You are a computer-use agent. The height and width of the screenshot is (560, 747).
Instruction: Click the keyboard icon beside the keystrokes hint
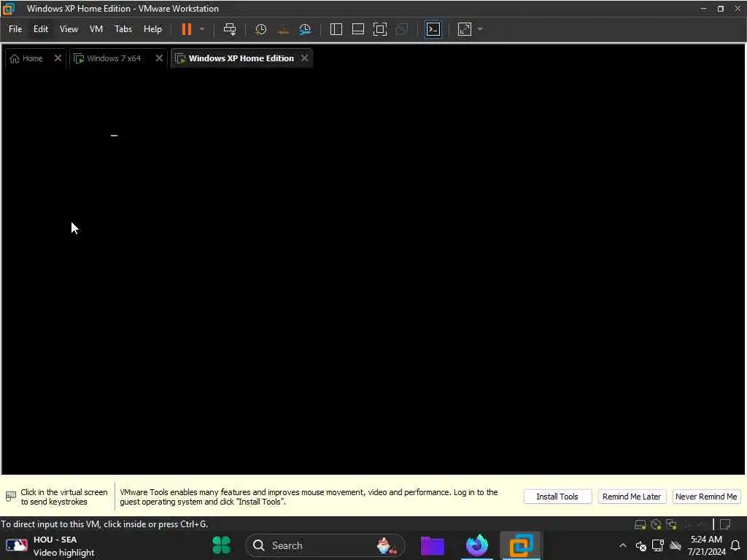(x=10, y=496)
